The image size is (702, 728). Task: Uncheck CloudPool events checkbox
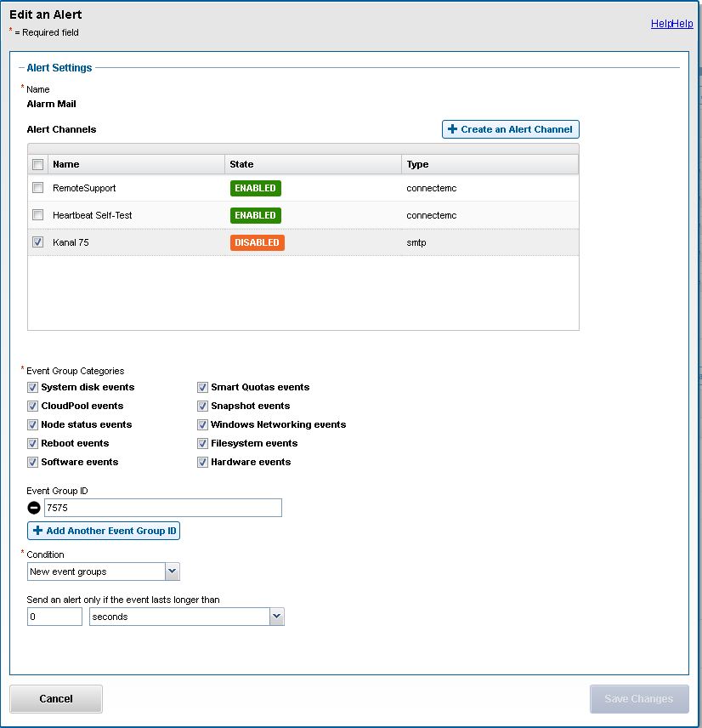point(32,406)
